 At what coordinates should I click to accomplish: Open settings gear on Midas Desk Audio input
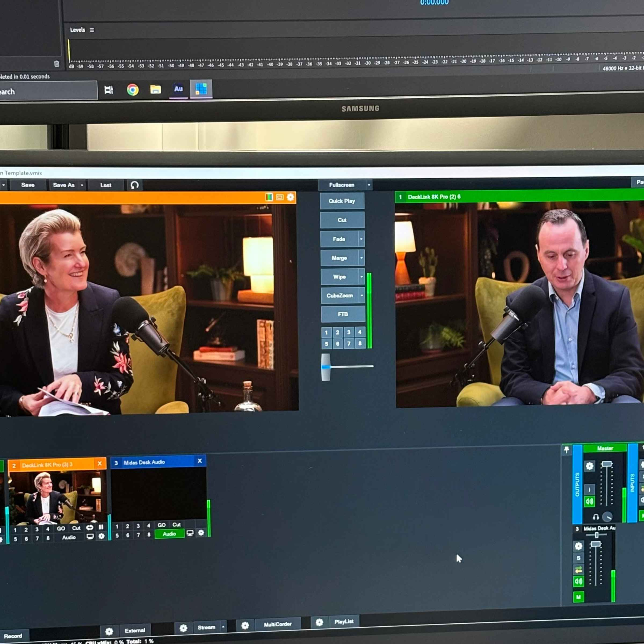tap(201, 532)
